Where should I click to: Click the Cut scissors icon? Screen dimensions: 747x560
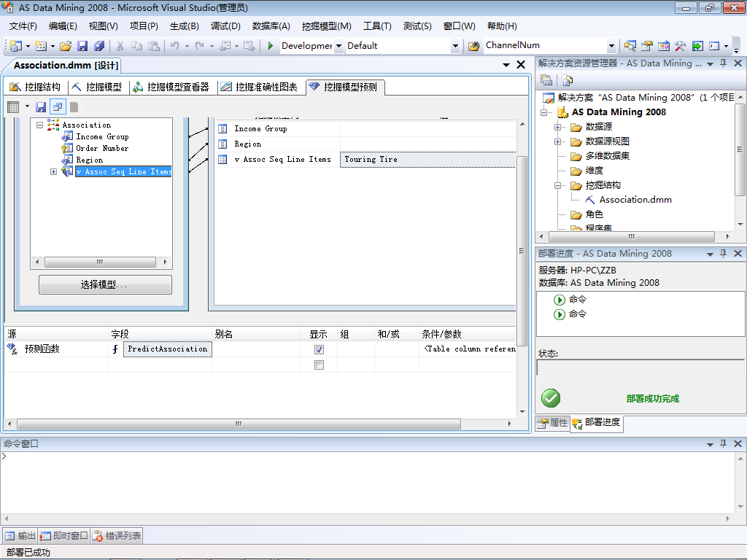pos(120,46)
